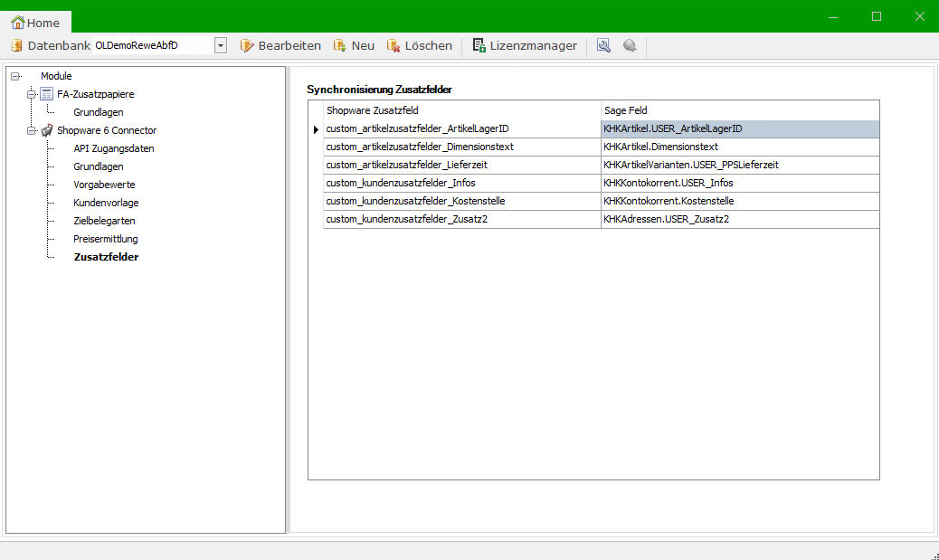Click the Löschen delete toolbar button
The height and width of the screenshot is (560, 939).
(x=420, y=45)
